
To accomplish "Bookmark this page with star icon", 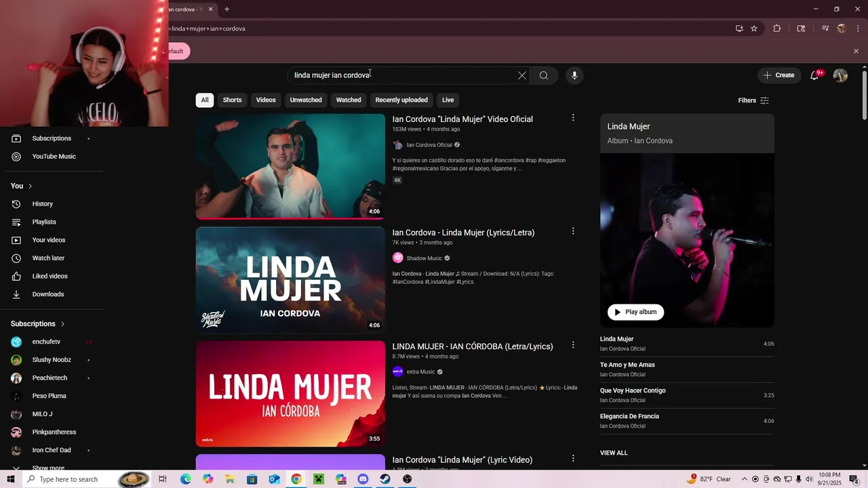I will tap(754, 28).
